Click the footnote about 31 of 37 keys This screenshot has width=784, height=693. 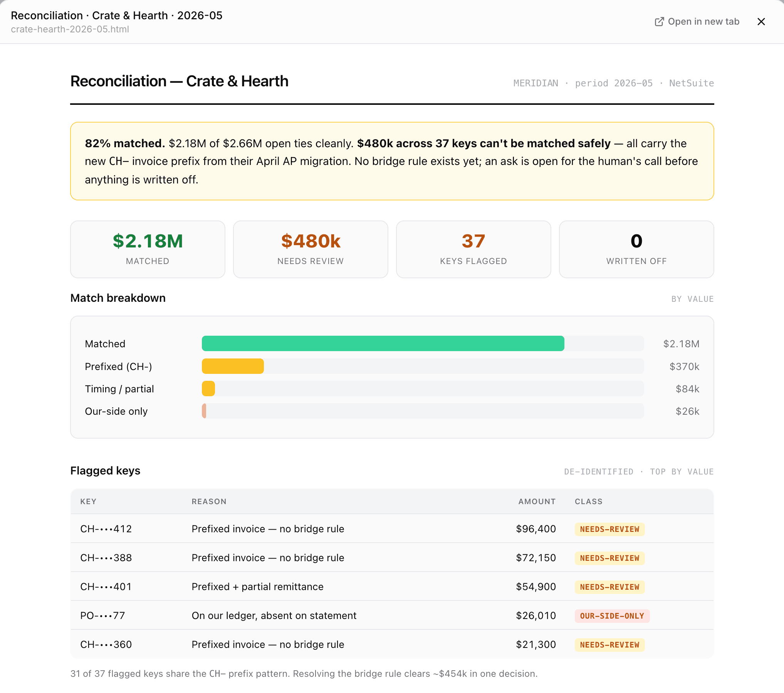[304, 673]
